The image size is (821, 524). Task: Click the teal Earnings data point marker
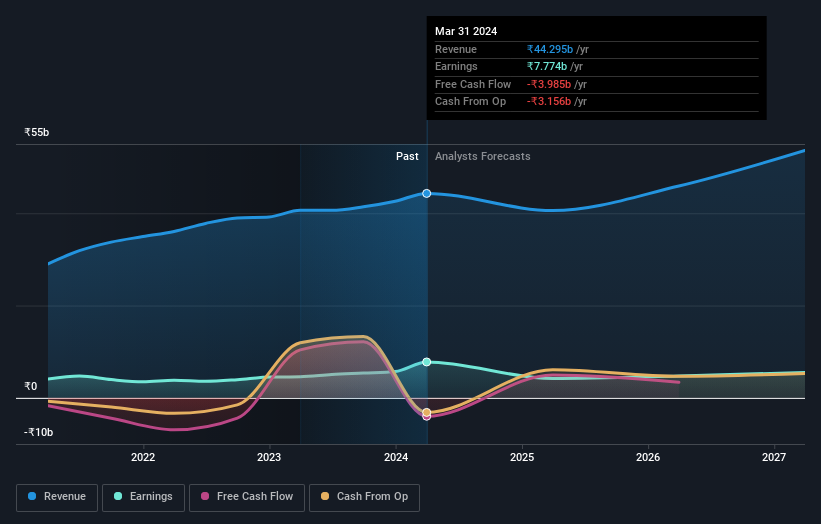pyautogui.click(x=427, y=362)
